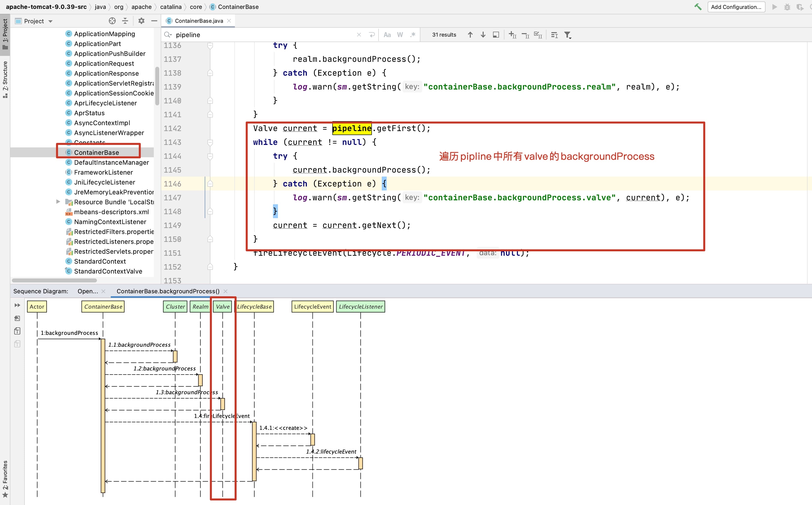Click the Build project hammer icon
The width and height of the screenshot is (812, 505).
(x=698, y=7)
